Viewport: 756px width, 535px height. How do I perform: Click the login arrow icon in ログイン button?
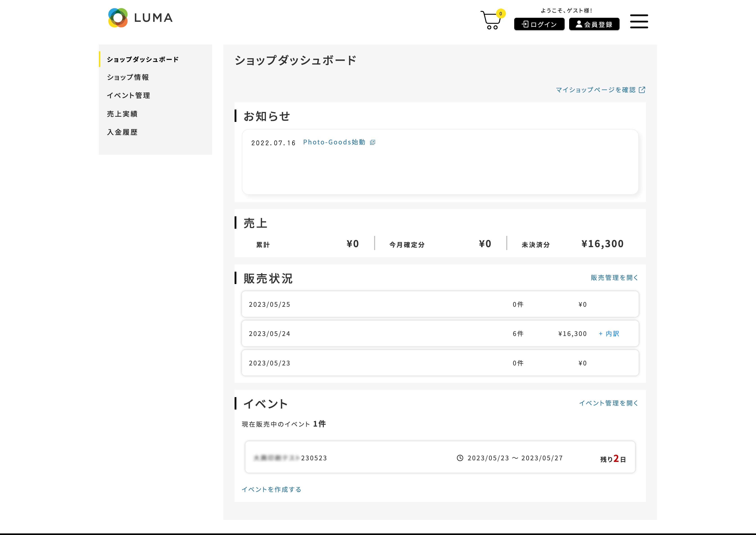point(525,24)
